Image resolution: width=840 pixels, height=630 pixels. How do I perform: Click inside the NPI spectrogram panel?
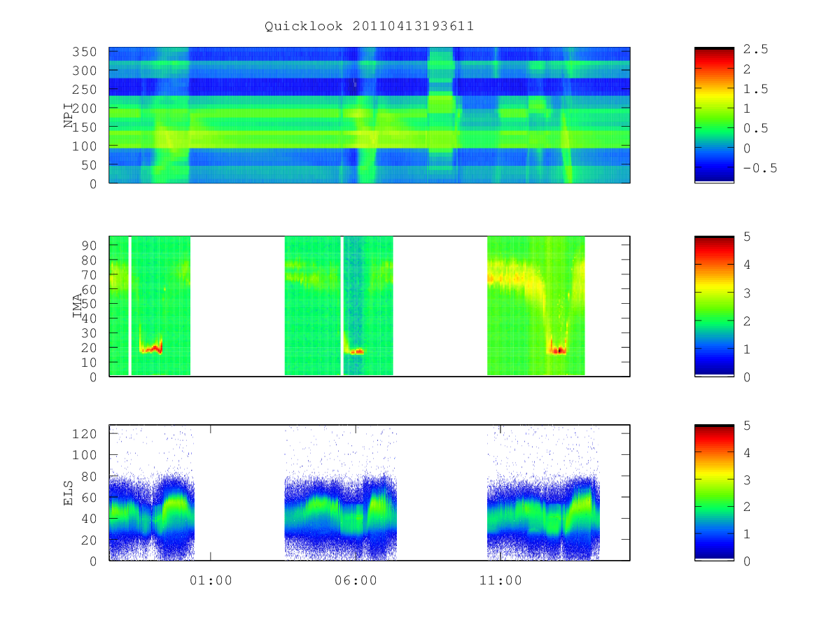pyautogui.click(x=370, y=115)
